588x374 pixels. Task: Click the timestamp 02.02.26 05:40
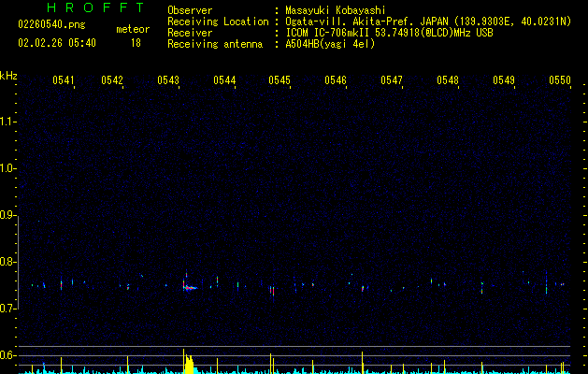pyautogui.click(x=57, y=43)
